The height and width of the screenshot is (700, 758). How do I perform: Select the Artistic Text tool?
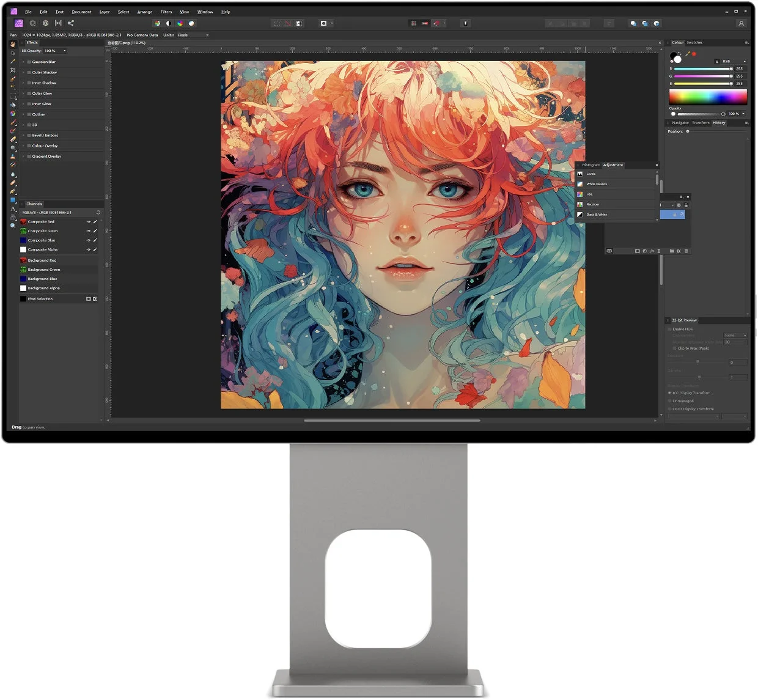[x=13, y=208]
